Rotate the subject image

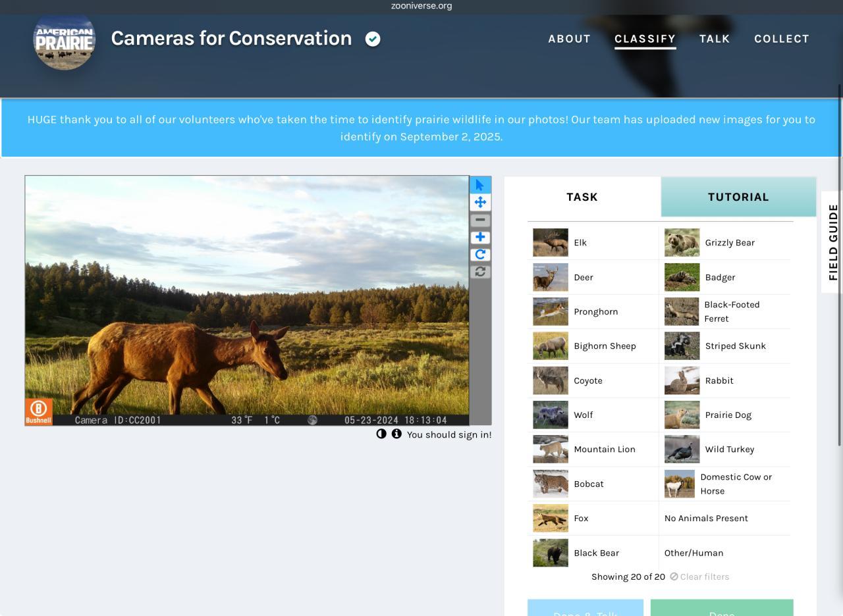click(x=480, y=254)
